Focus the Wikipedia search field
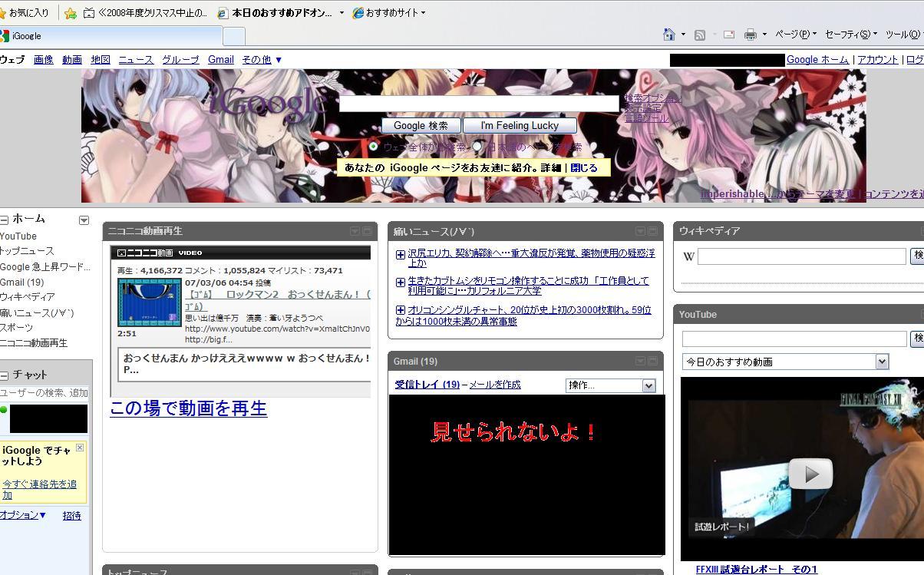Image resolution: width=924 pixels, height=575 pixels. pos(802,256)
